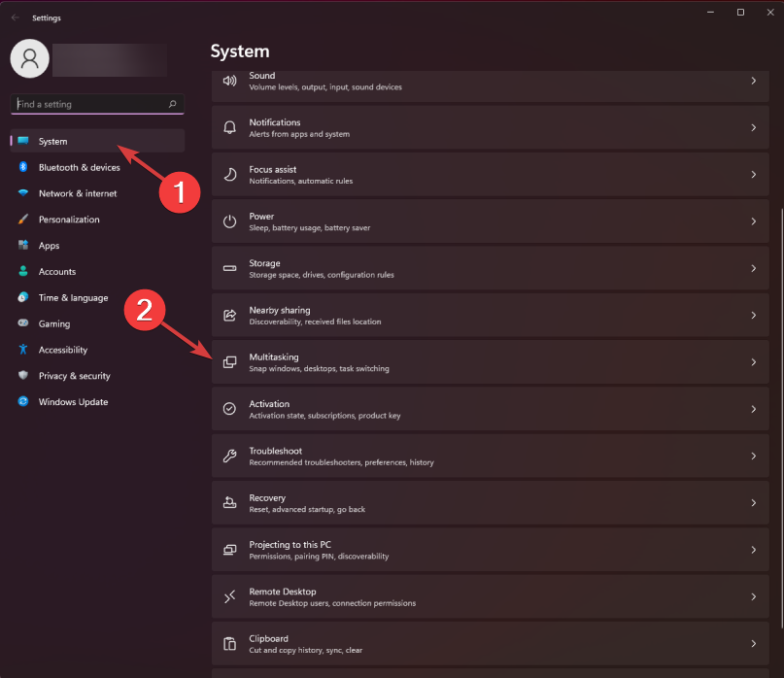Expand the Recovery row chevron
The height and width of the screenshot is (678, 784).
(x=753, y=502)
